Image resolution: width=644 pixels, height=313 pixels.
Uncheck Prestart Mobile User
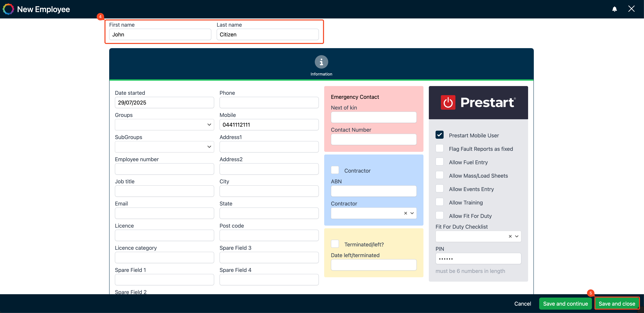click(x=440, y=135)
